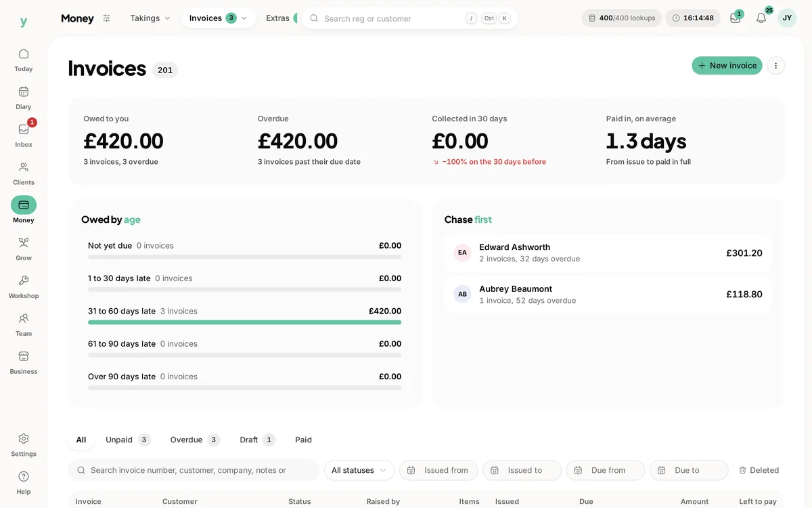Click the 1 to 30 days late row
This screenshot has width=812, height=508.
(x=244, y=283)
